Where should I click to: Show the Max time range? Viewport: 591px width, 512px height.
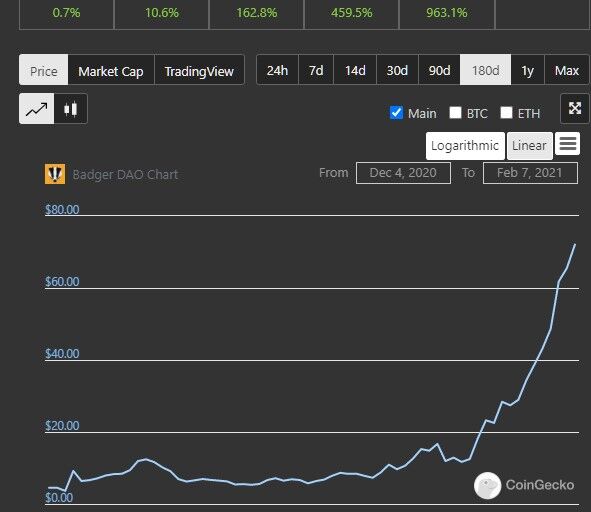[567, 70]
